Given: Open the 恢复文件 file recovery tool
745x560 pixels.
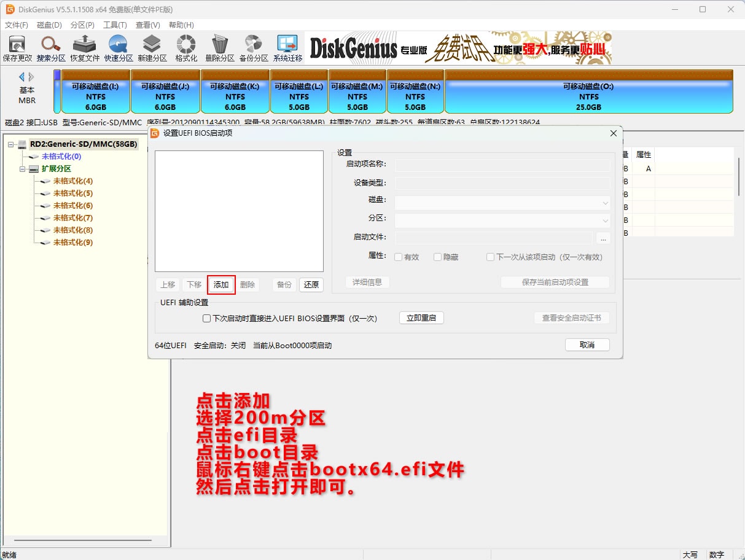Looking at the screenshot, I should pyautogui.click(x=84, y=48).
